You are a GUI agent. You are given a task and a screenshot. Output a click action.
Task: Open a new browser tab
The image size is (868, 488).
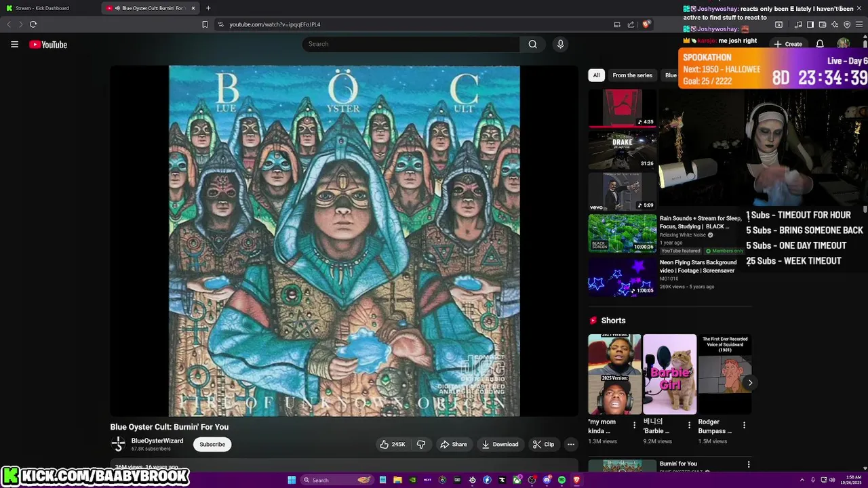tap(208, 8)
